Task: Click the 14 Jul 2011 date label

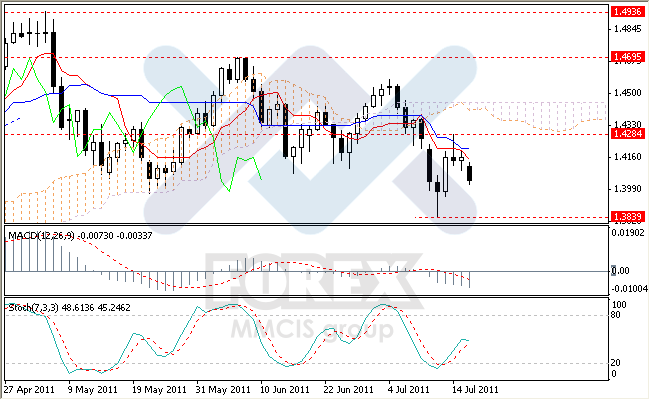Action: (475, 390)
